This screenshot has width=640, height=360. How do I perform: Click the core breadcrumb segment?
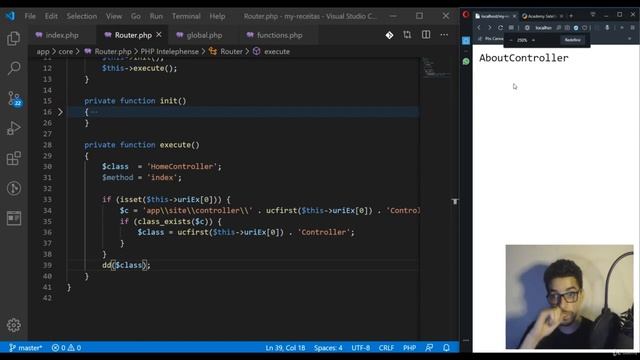66,51
